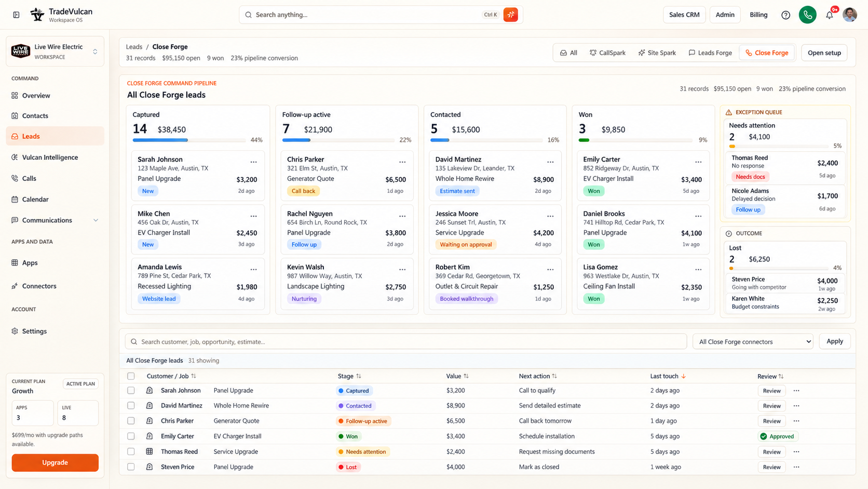Screen dimensions: 868x489
Task: Open Live Wire Electric workspace switcher
Action: pyautogui.click(x=55, y=51)
